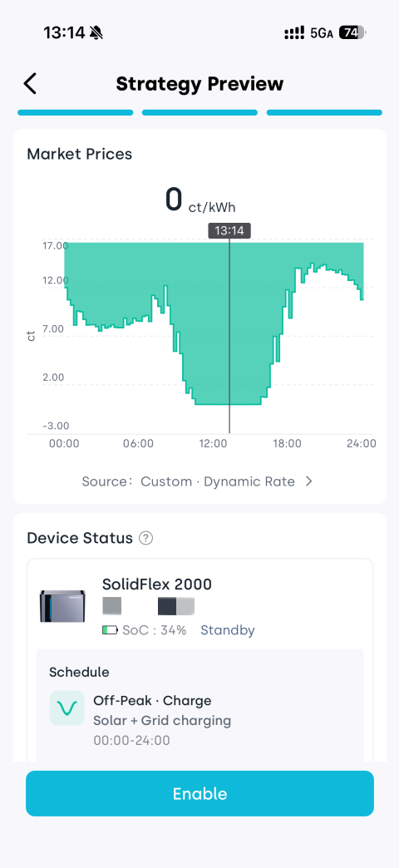Image resolution: width=399 pixels, height=868 pixels.
Task: Tap the Standby status label
Action: click(228, 630)
